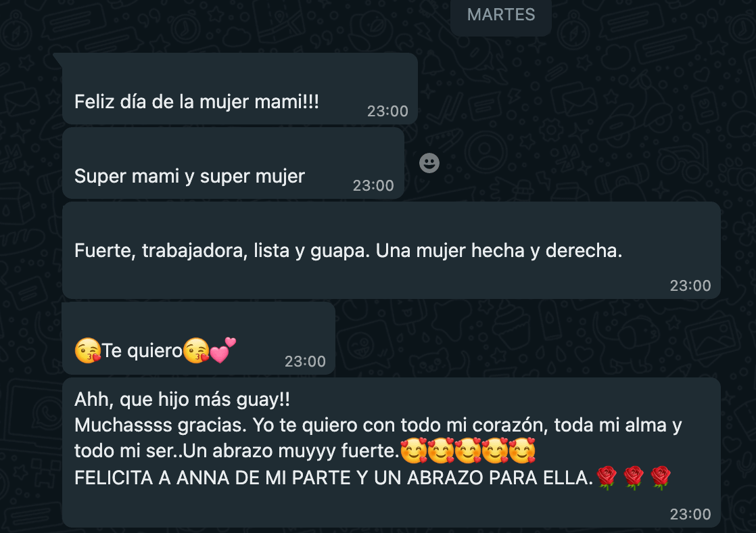Click the 23:00 timestamp on "Te quiero" message
The height and width of the screenshot is (533, 756).
[x=305, y=362]
